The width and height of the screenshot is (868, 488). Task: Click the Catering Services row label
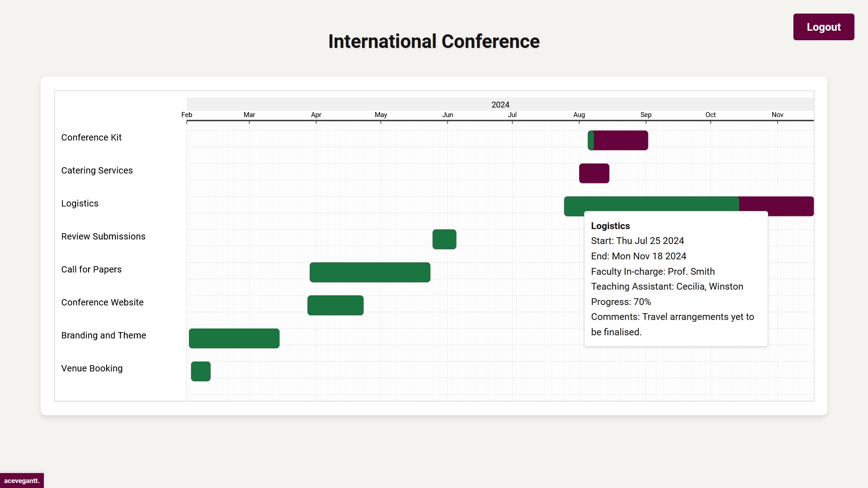pos(97,170)
